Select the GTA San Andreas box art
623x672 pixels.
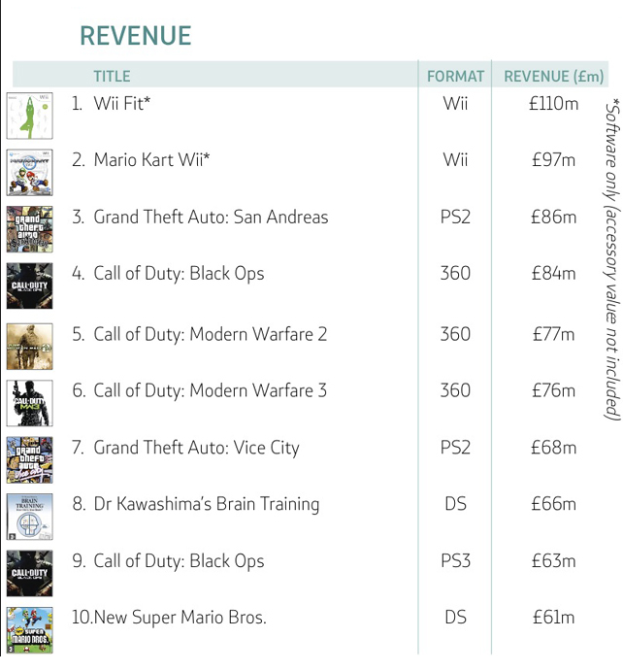pyautogui.click(x=29, y=229)
